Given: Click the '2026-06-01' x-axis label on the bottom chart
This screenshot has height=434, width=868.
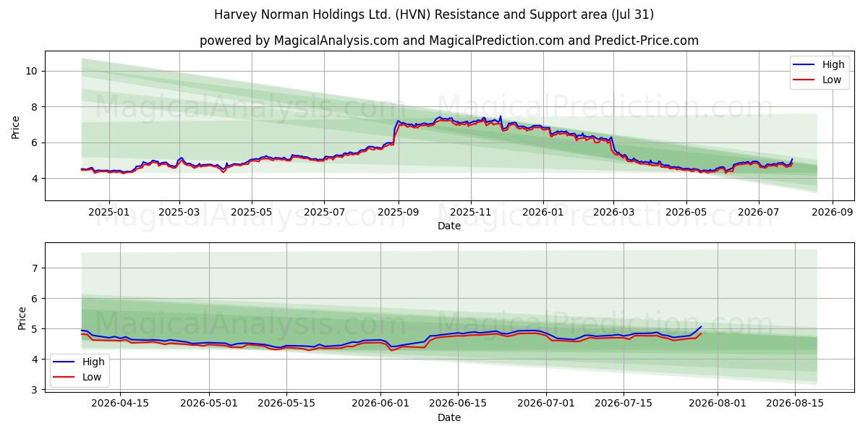Looking at the screenshot, I should click(x=380, y=404).
